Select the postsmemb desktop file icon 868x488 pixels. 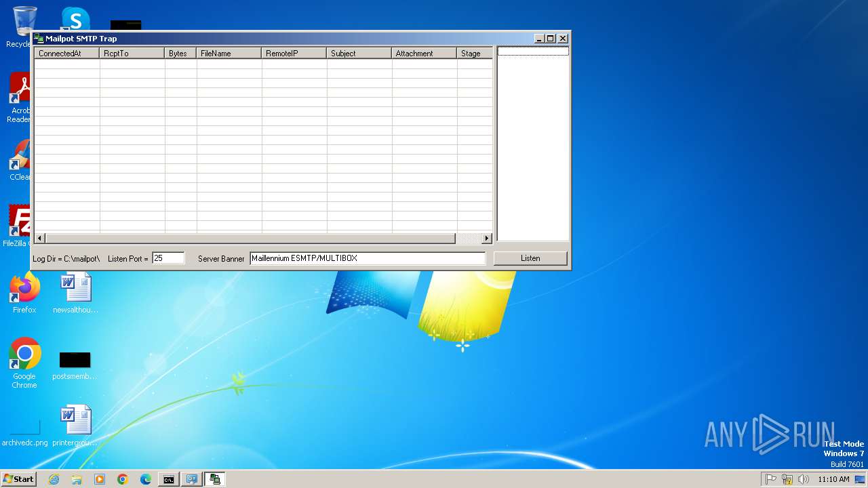(x=75, y=366)
